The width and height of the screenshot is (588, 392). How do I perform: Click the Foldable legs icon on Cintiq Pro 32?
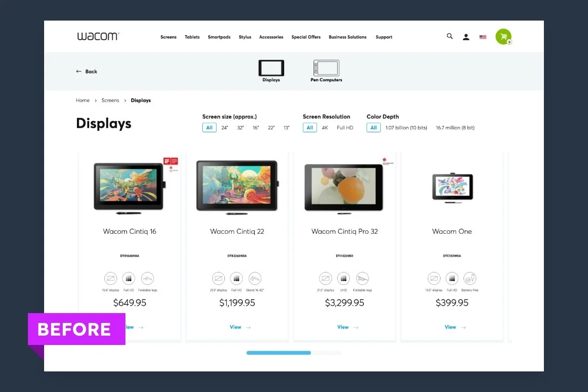363,279
